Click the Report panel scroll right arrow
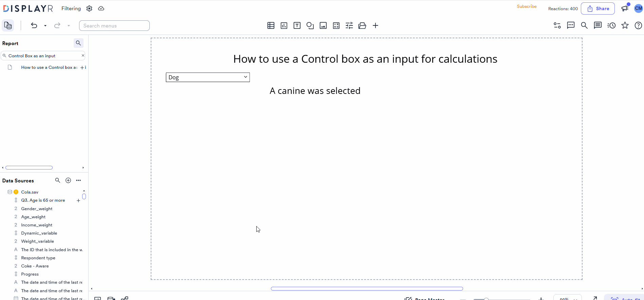Image resolution: width=644 pixels, height=300 pixels. click(x=83, y=167)
